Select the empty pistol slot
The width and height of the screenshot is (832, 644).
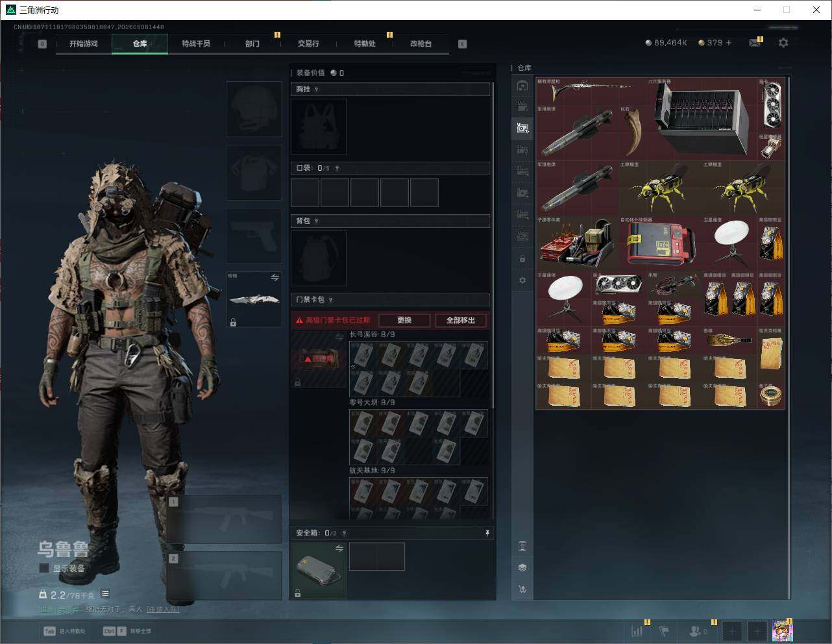pyautogui.click(x=254, y=236)
